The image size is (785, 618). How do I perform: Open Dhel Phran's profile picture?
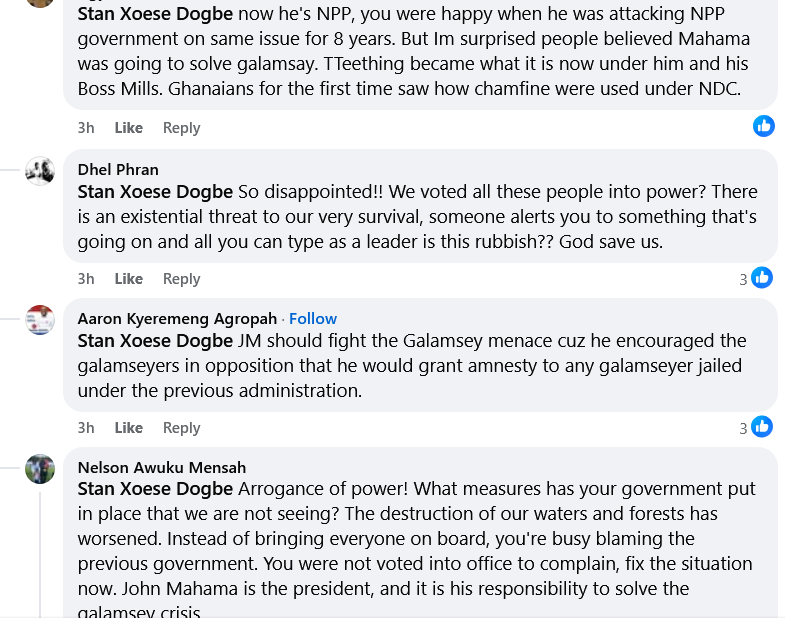tap(40, 171)
